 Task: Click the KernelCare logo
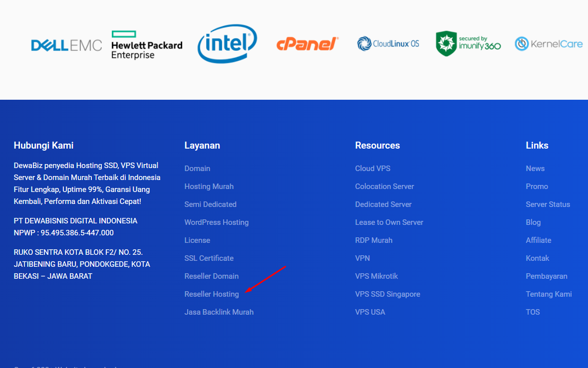tap(549, 44)
